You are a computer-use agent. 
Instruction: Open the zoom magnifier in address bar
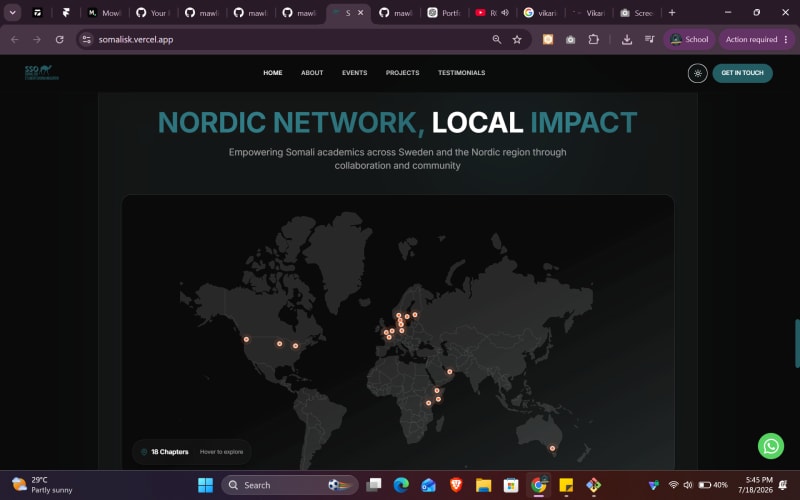[496, 39]
